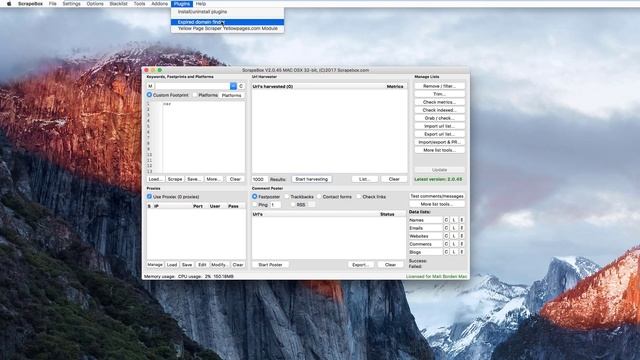Open the Remove / filter menu
The height and width of the screenshot is (360, 640).
click(439, 86)
